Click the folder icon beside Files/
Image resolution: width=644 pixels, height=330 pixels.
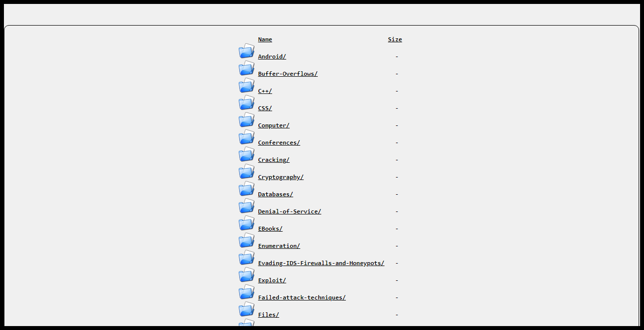coord(247,309)
